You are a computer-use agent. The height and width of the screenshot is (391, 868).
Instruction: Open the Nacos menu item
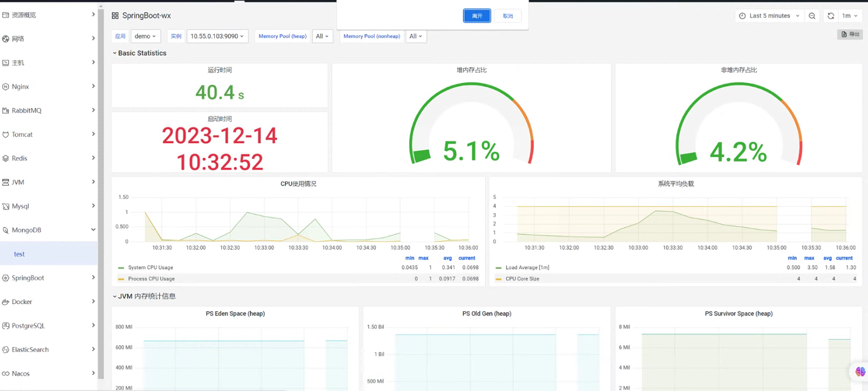(x=49, y=374)
